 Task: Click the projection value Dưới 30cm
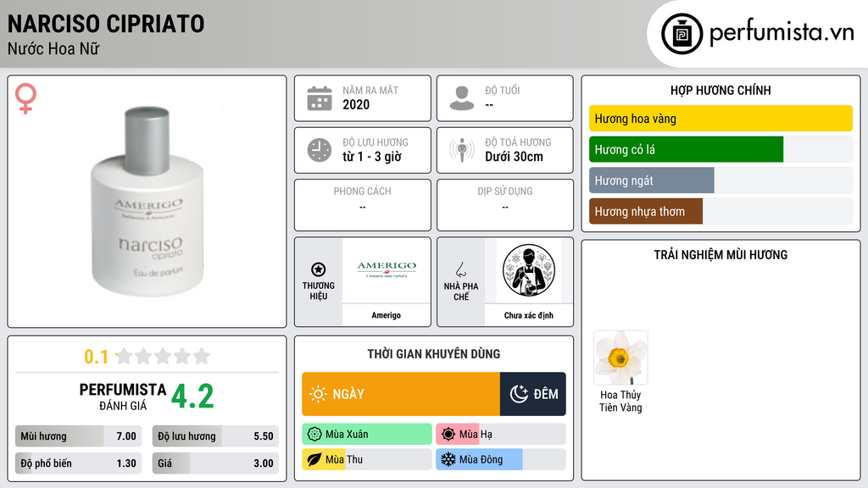click(515, 157)
